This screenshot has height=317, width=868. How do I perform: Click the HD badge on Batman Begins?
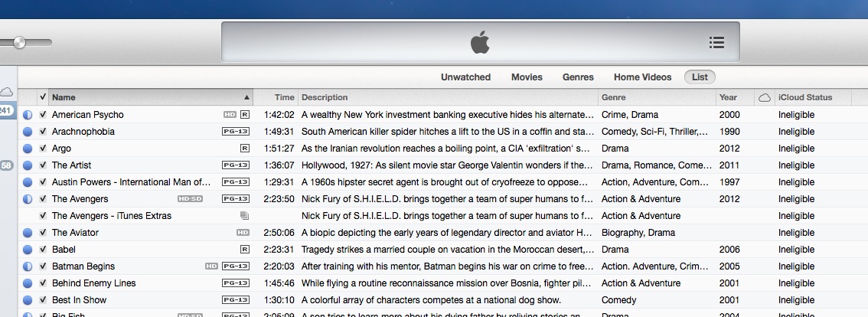pos(211,266)
